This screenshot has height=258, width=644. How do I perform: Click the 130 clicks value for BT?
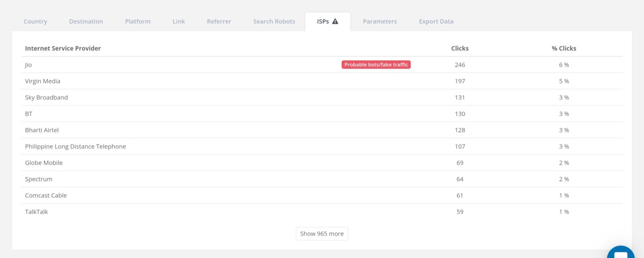coord(460,114)
